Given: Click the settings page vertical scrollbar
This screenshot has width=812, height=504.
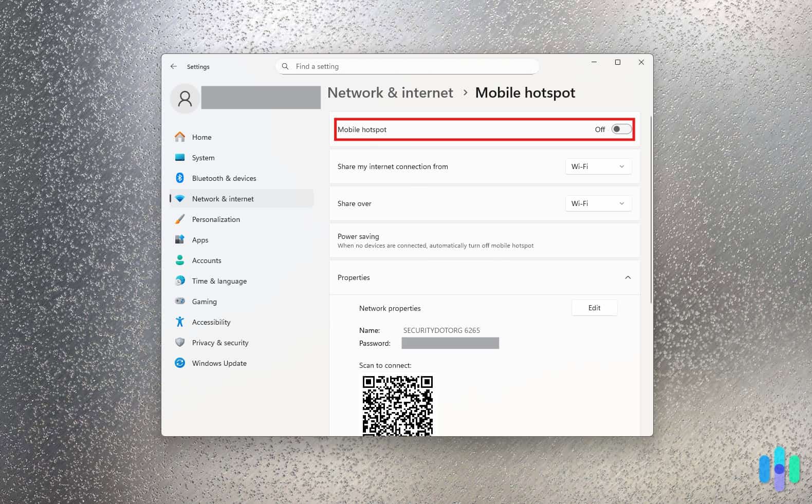Looking at the screenshot, I should [x=652, y=210].
